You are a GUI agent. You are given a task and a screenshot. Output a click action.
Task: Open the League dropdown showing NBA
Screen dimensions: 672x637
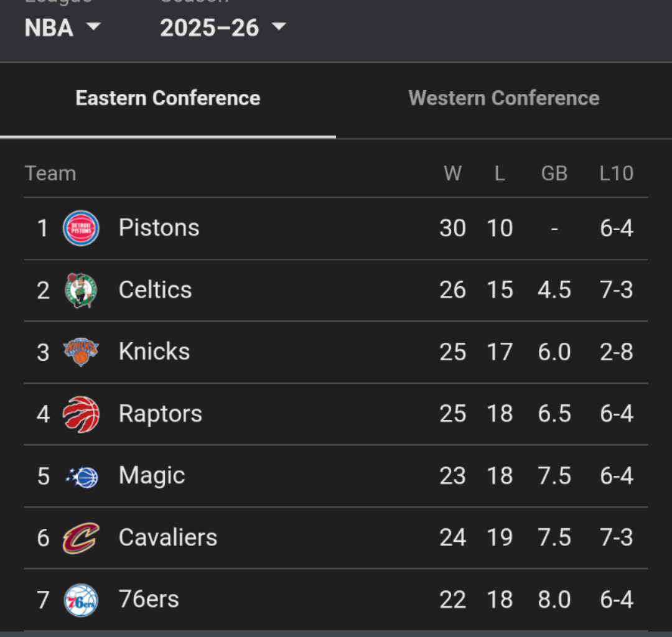coord(49,28)
